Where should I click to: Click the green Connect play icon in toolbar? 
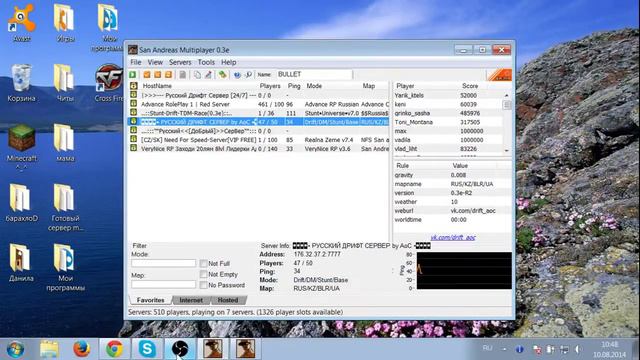[133, 74]
